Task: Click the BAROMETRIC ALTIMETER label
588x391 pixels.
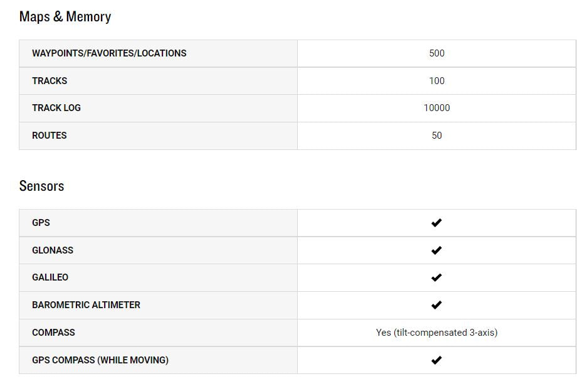Action: click(86, 305)
